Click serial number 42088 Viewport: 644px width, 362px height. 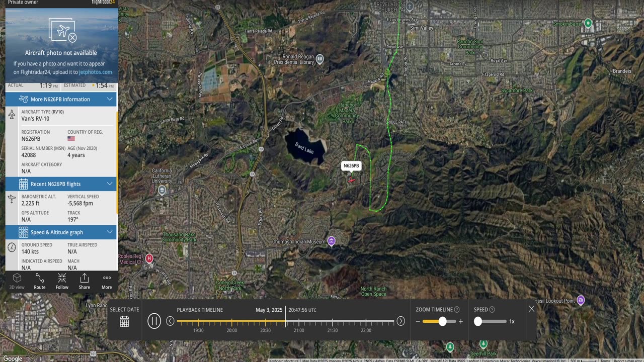pyautogui.click(x=28, y=155)
